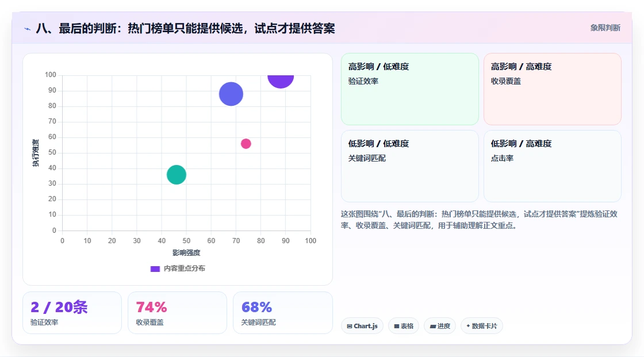Click the 执行难度 axis title
The width and height of the screenshot is (644, 357).
pyautogui.click(x=36, y=153)
